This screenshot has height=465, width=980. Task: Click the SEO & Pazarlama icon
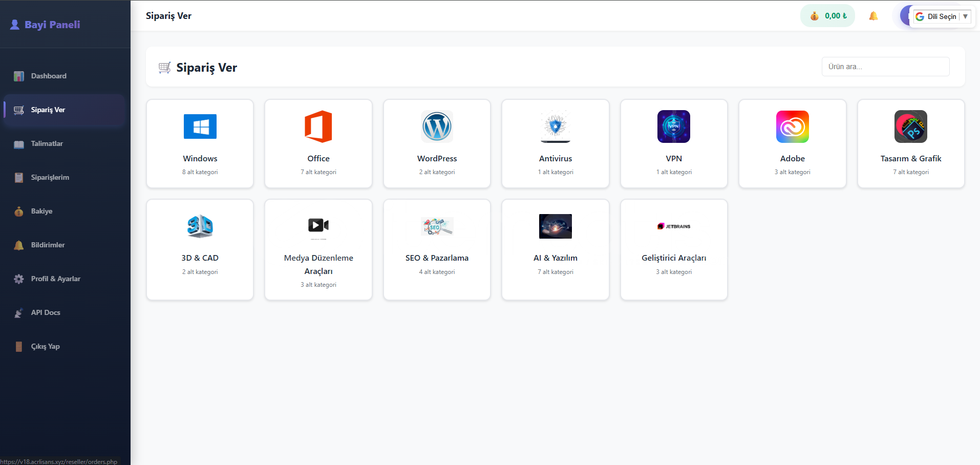pos(437,226)
